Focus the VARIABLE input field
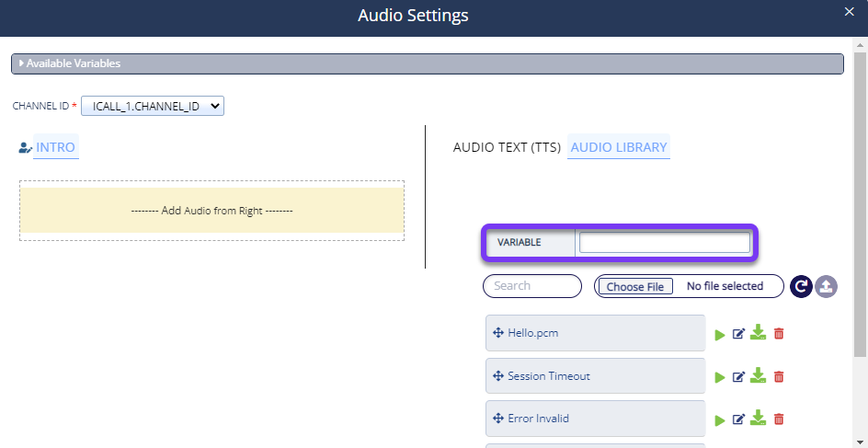Screen dimensions: 868x448 (x=664, y=243)
